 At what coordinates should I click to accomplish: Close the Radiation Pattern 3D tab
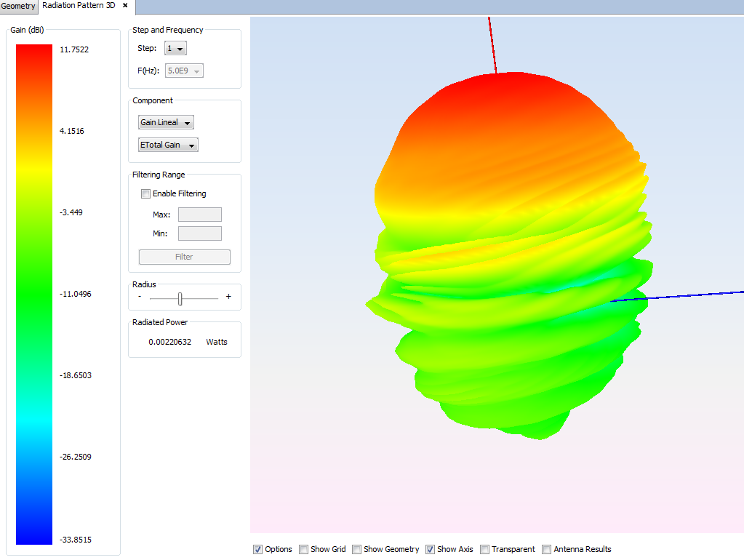pyautogui.click(x=125, y=6)
